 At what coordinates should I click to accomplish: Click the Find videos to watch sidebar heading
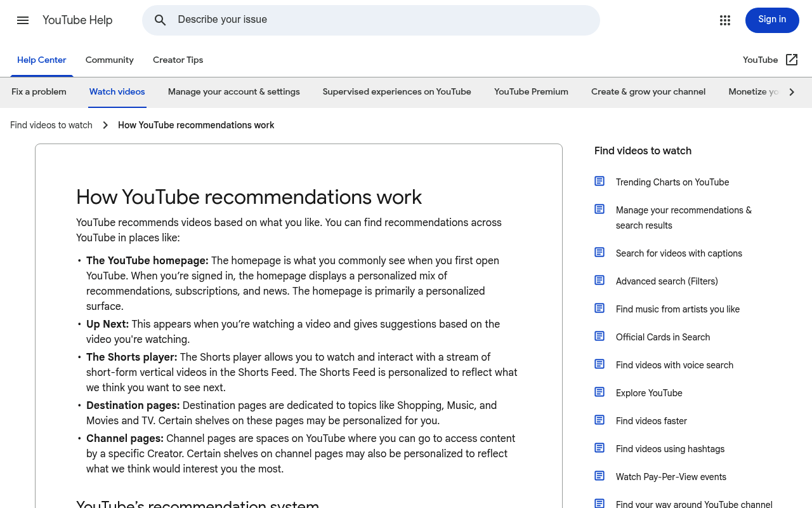(643, 150)
